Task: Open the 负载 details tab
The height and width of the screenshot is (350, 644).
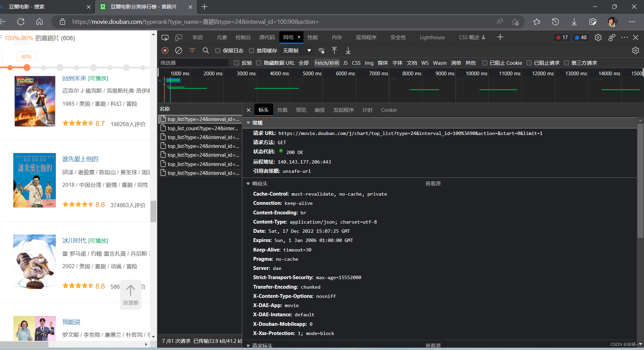Action: click(282, 110)
